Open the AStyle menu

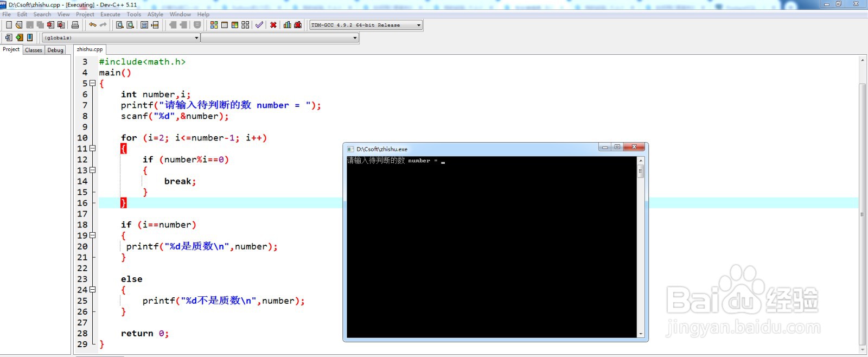pos(155,14)
